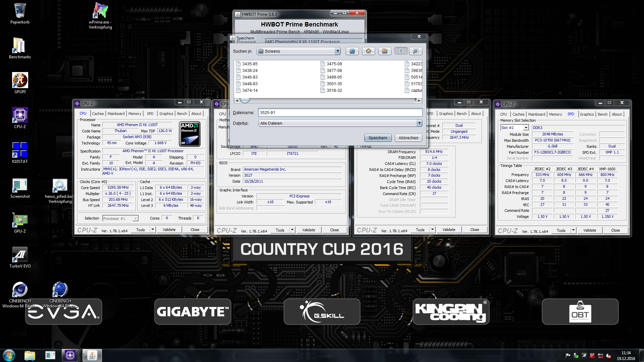Click Close in the SPD CPU-Z window
This screenshot has height=362, width=644.
(x=615, y=230)
